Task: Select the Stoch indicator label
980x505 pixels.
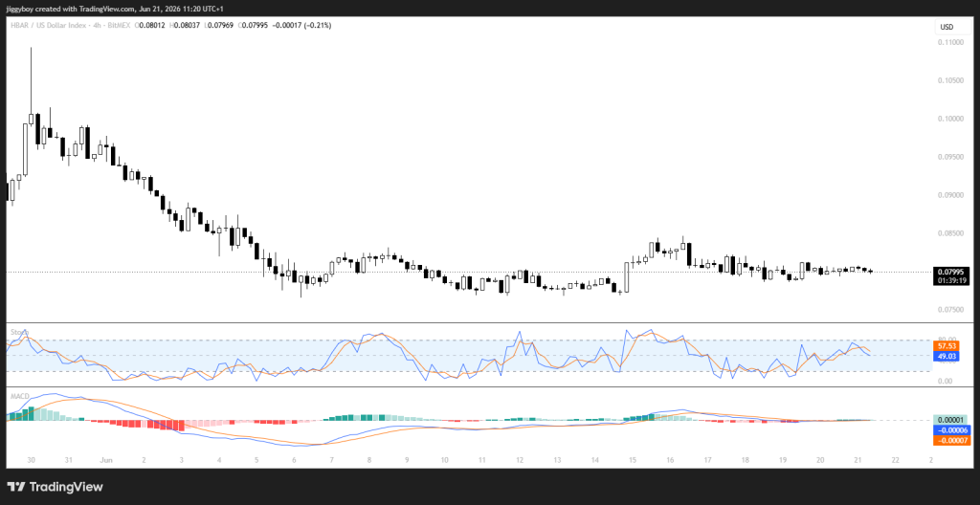Action: pos(20,333)
